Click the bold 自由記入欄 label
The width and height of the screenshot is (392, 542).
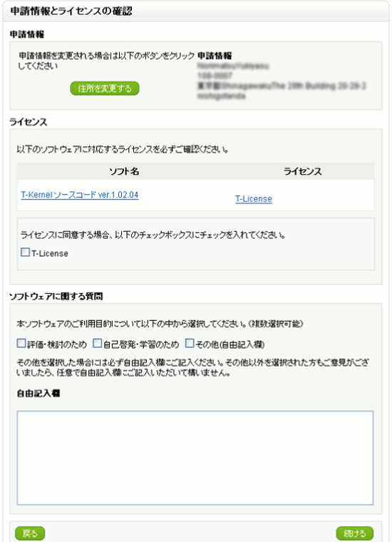[38, 394]
